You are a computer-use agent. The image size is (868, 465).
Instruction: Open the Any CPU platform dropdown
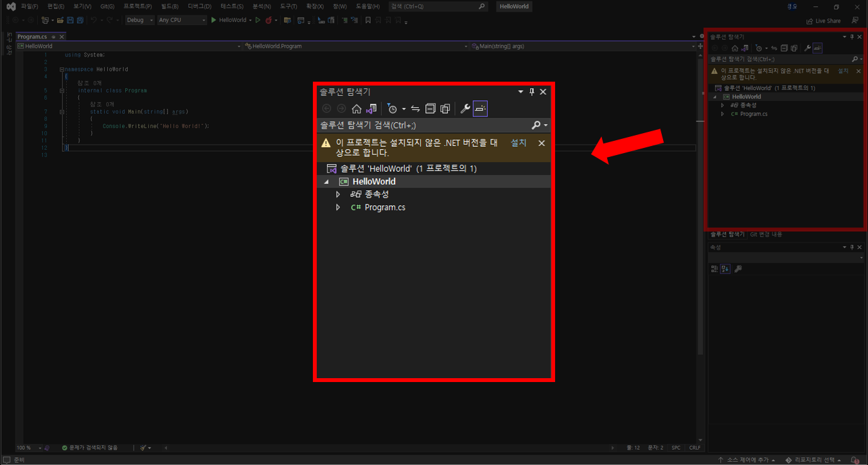[182, 20]
